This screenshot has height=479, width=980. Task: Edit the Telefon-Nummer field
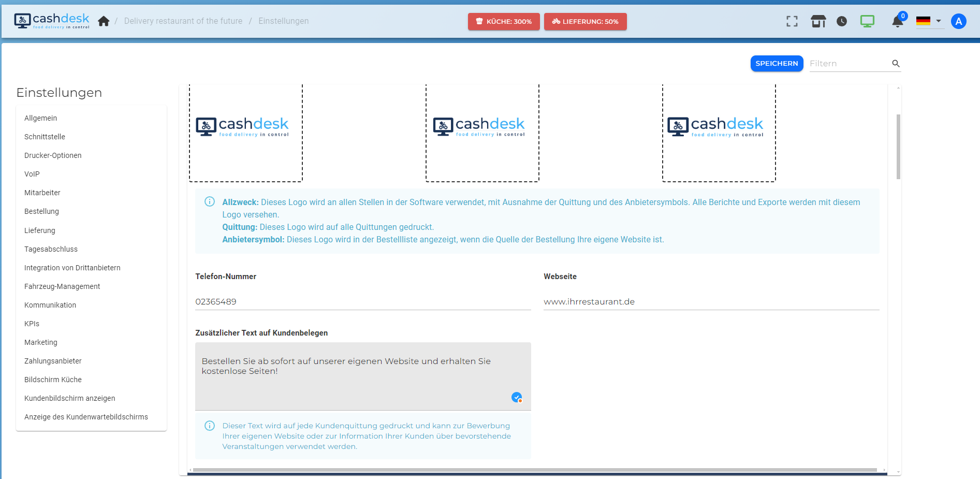pos(363,301)
